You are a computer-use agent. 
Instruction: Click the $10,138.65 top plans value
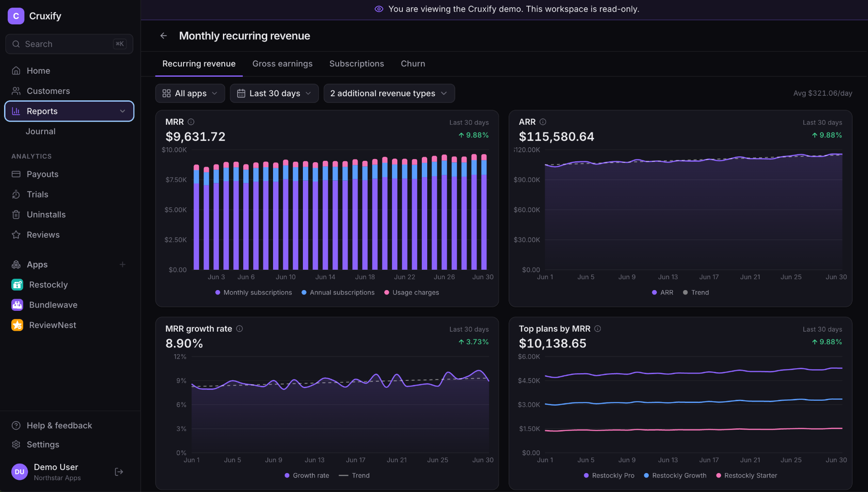[552, 343]
